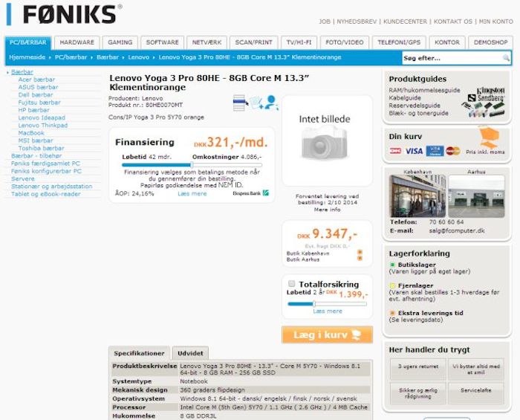Click the Dankort payment logo

[395, 151]
